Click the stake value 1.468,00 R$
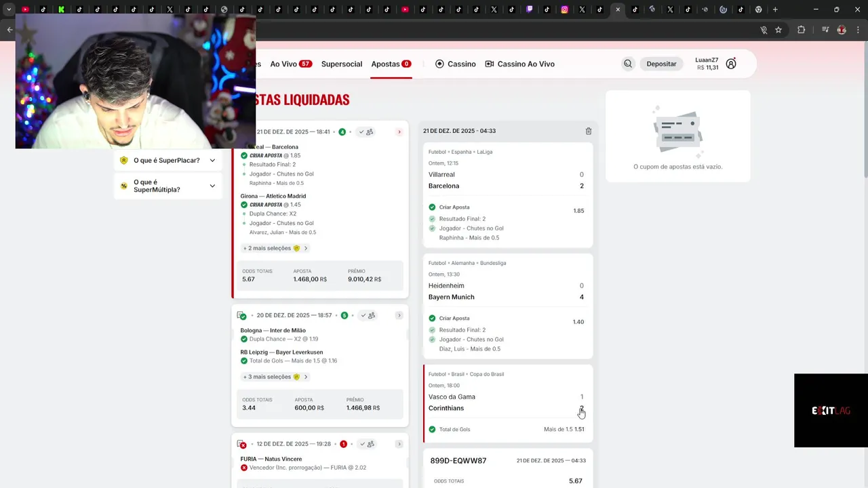This screenshot has height=488, width=868. [310, 279]
